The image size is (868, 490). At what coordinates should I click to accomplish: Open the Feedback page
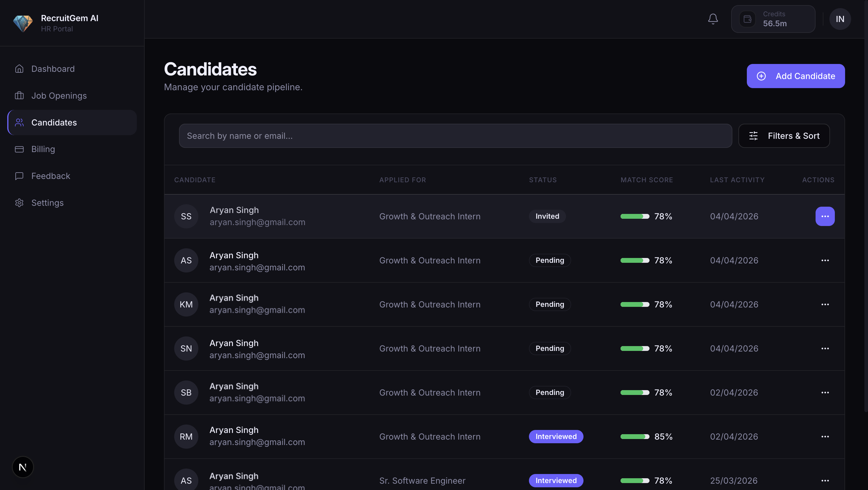coord(51,176)
